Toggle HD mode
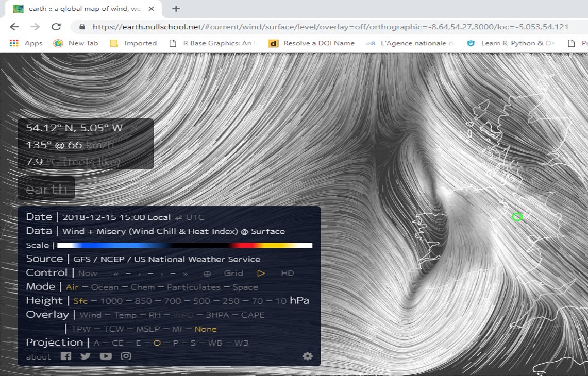Image resolution: width=588 pixels, height=376 pixels. point(287,274)
